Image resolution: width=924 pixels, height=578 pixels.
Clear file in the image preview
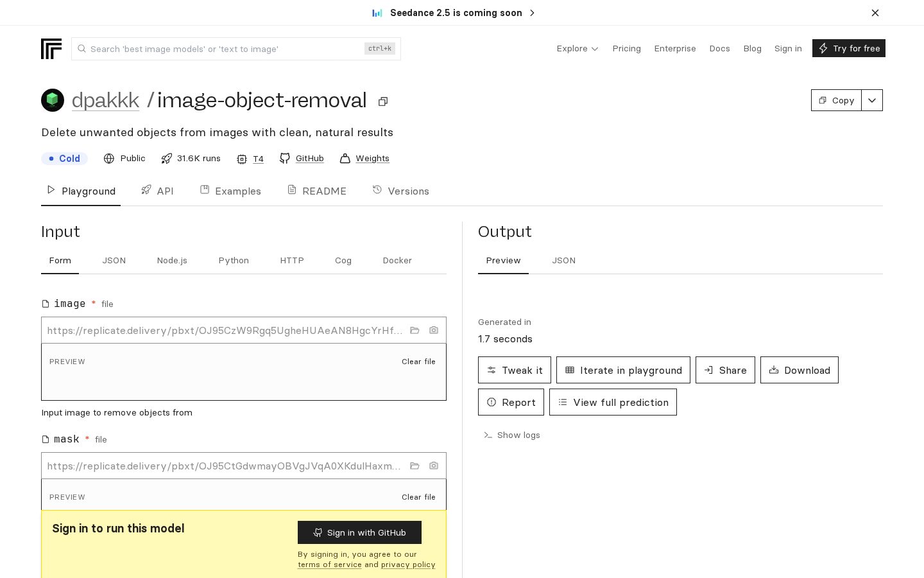418,362
